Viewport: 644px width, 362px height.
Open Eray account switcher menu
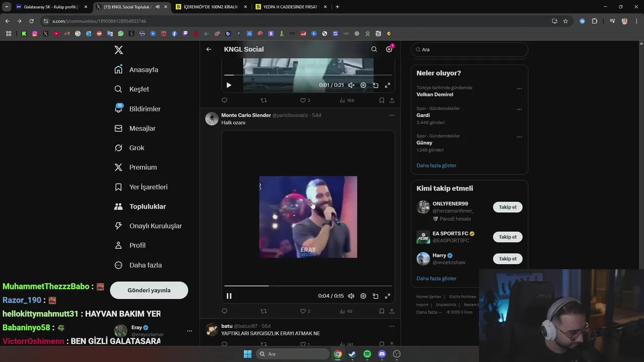(153, 331)
